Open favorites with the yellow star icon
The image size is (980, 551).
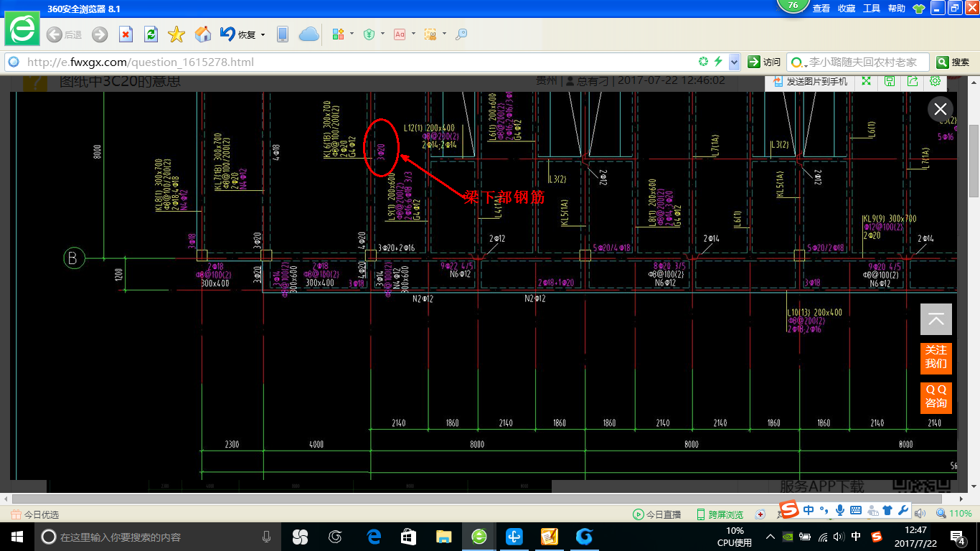coord(176,34)
